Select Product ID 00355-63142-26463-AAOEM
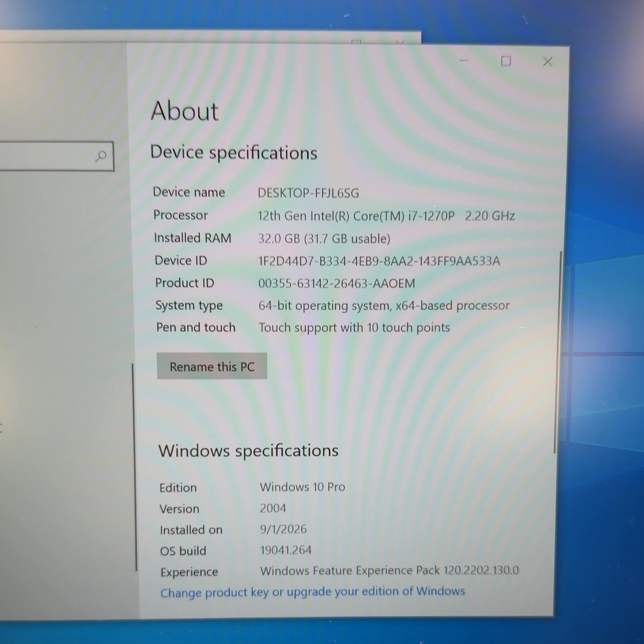The image size is (644, 644). tap(336, 283)
